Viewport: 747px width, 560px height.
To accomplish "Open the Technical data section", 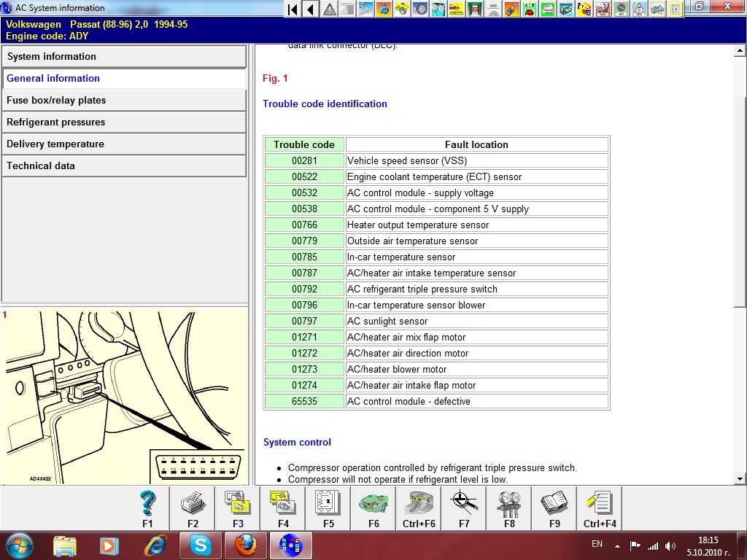I will click(124, 166).
